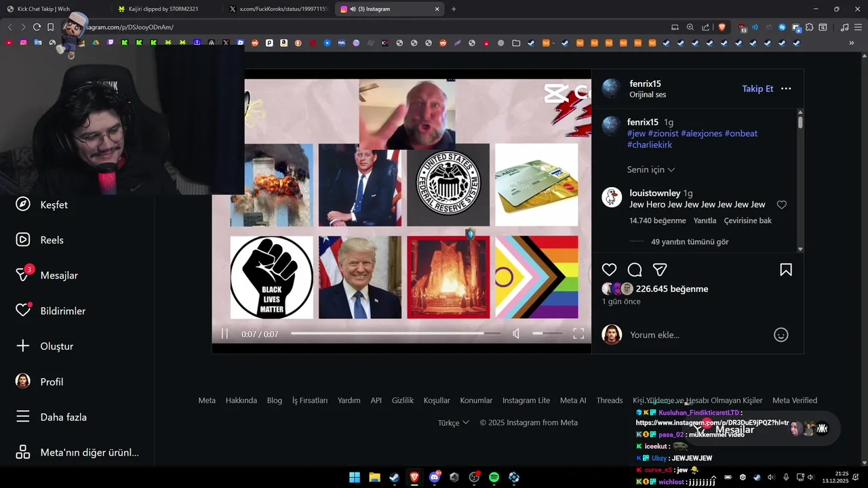Open Spotify from taskbar
This screenshot has height=488, width=868.
tap(494, 477)
